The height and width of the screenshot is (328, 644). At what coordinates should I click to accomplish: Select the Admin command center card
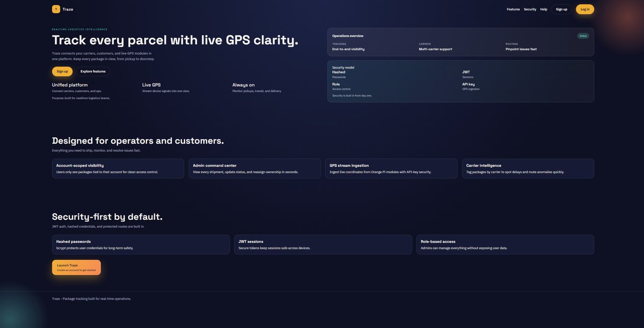[254, 168]
